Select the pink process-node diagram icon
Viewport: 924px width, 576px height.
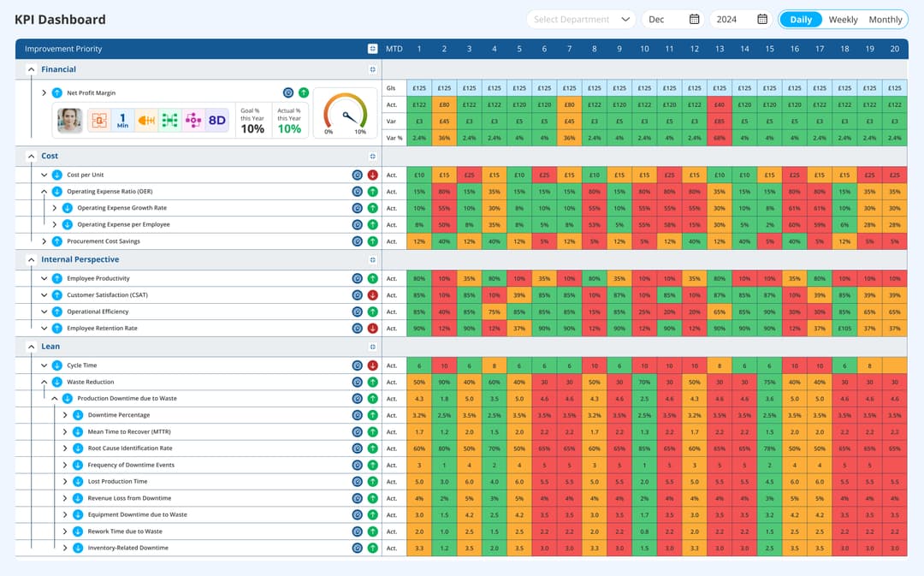point(192,120)
